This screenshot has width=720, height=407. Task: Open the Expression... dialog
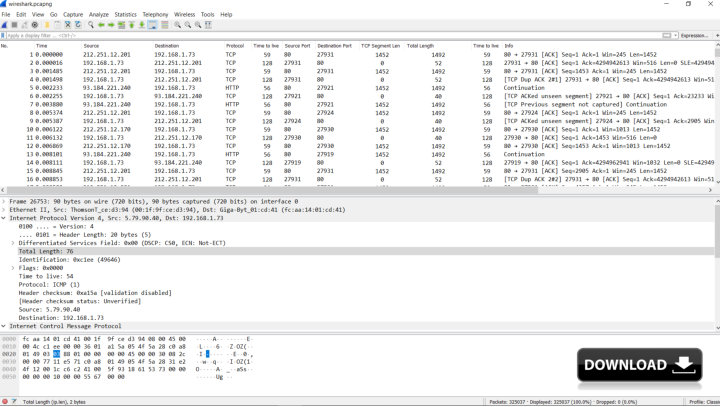tap(694, 35)
